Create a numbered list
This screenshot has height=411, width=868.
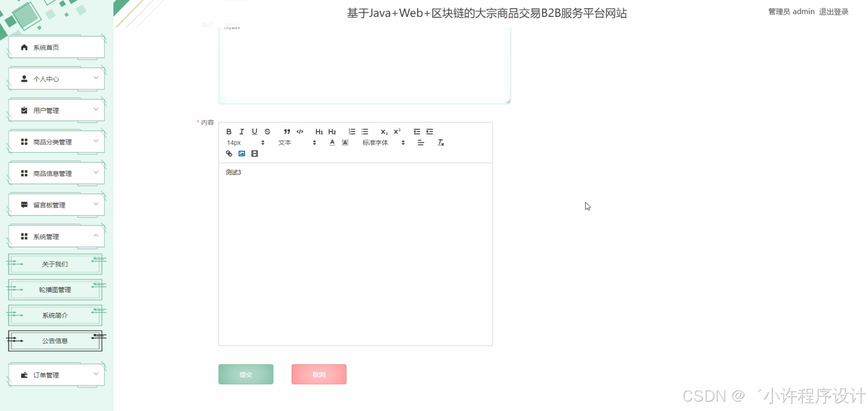tap(352, 132)
